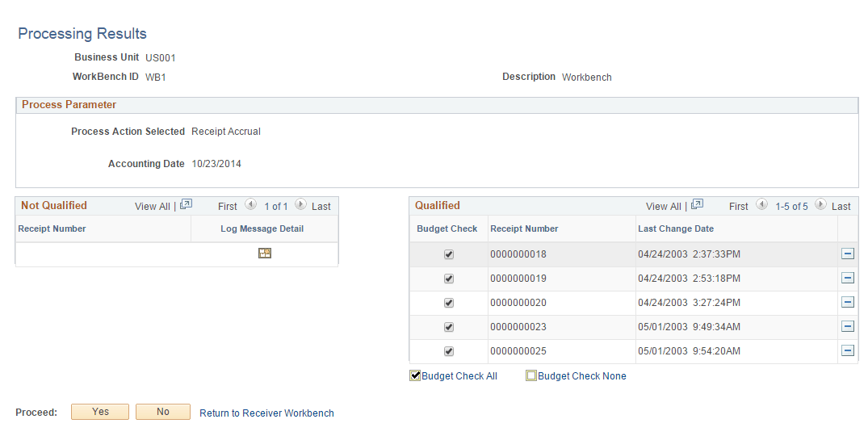Click the Processing Results page title

(82, 34)
